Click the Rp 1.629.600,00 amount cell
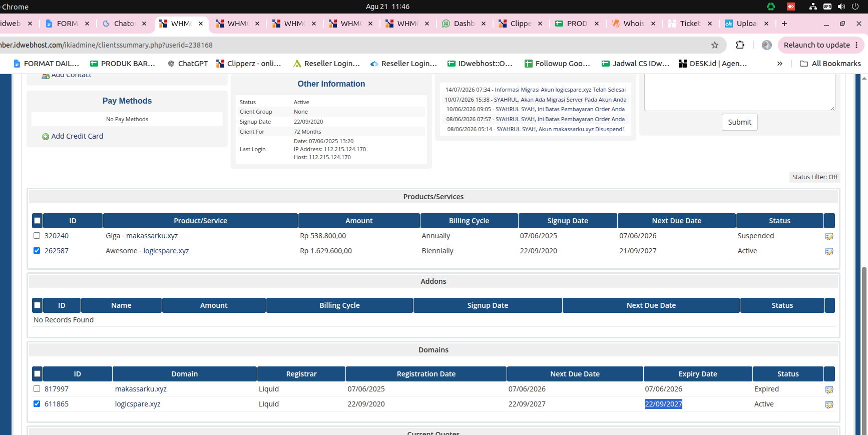The height and width of the screenshot is (435, 868). point(326,251)
